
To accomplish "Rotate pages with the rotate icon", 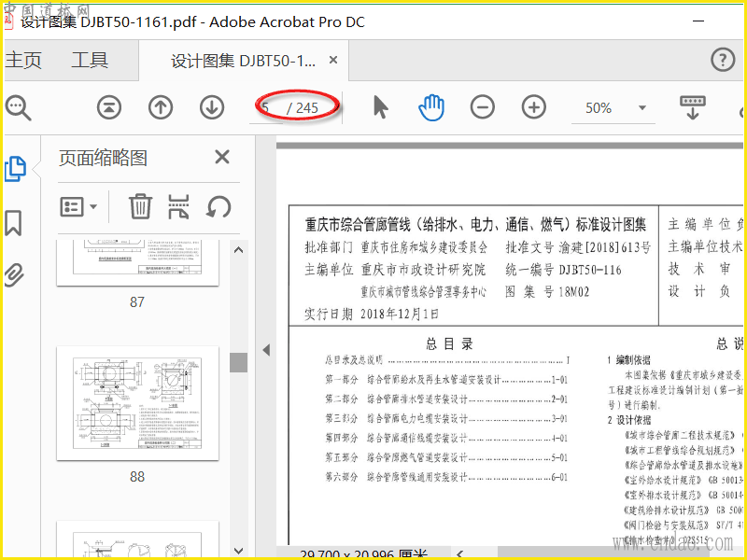I will [218, 206].
